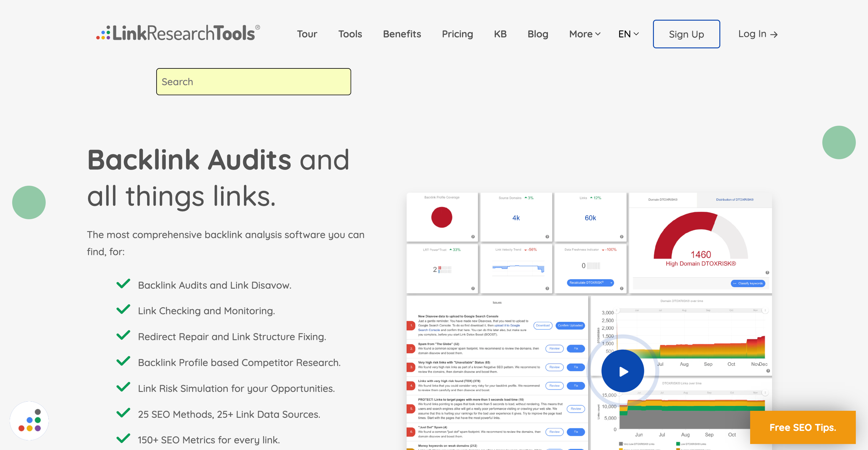Click the LinkResearchTools logo
868x450 pixels.
(x=178, y=33)
